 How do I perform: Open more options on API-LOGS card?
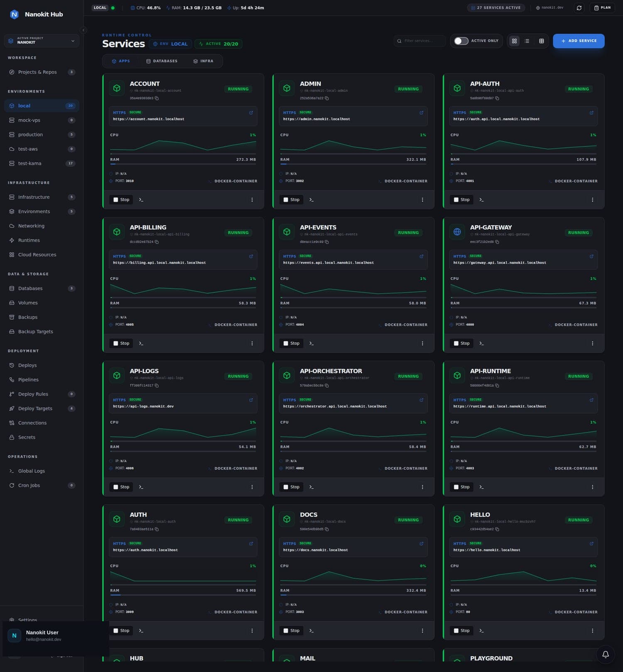252,487
